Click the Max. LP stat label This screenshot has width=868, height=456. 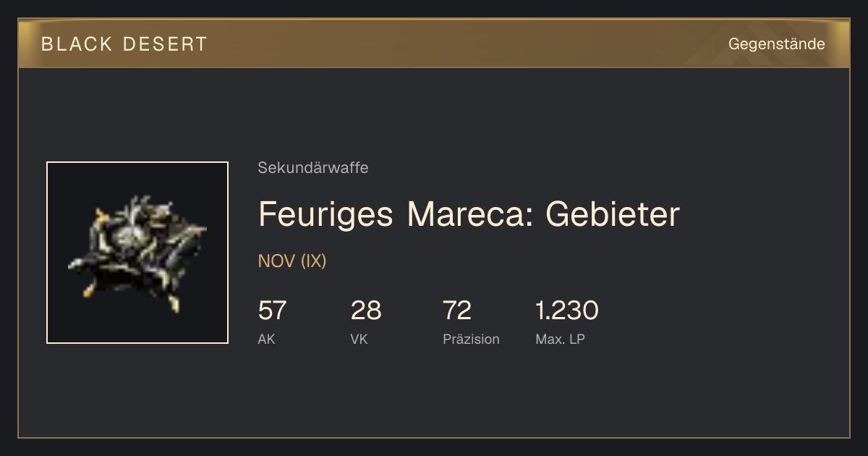tap(560, 339)
